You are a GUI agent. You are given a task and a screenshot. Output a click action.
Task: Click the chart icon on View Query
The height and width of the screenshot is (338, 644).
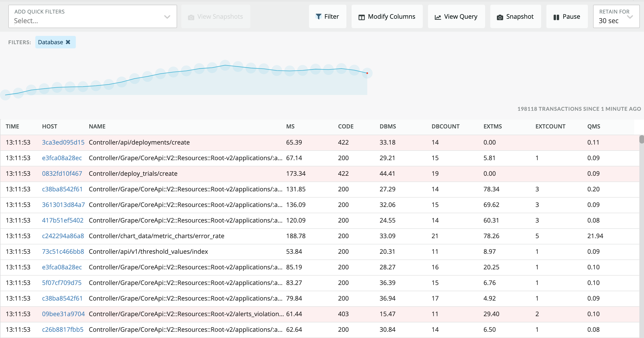pos(438,17)
